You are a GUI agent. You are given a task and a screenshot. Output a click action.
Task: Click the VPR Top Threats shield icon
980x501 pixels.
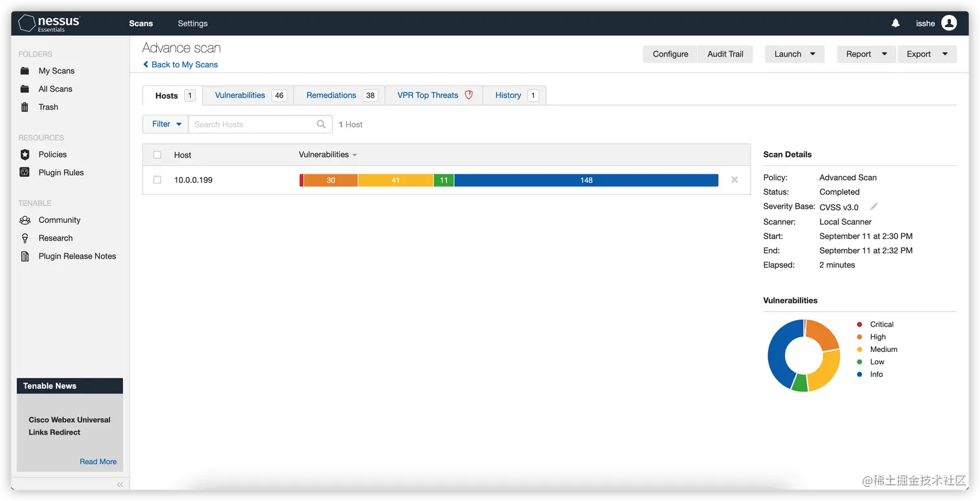pyautogui.click(x=469, y=95)
